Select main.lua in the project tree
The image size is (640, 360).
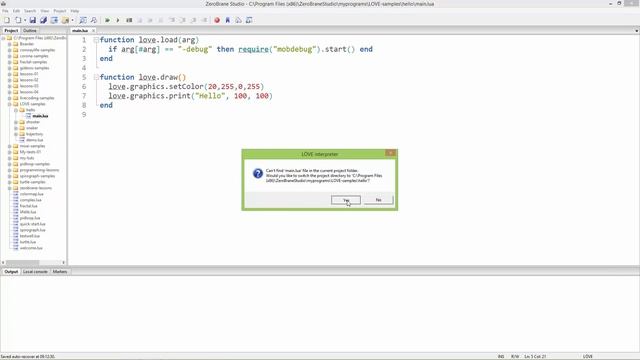coord(40,116)
